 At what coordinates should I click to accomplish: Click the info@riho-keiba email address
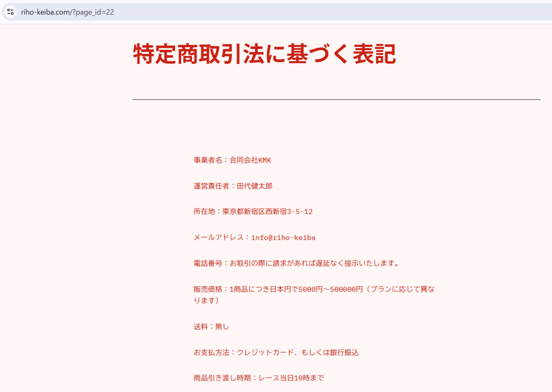pyautogui.click(x=283, y=238)
